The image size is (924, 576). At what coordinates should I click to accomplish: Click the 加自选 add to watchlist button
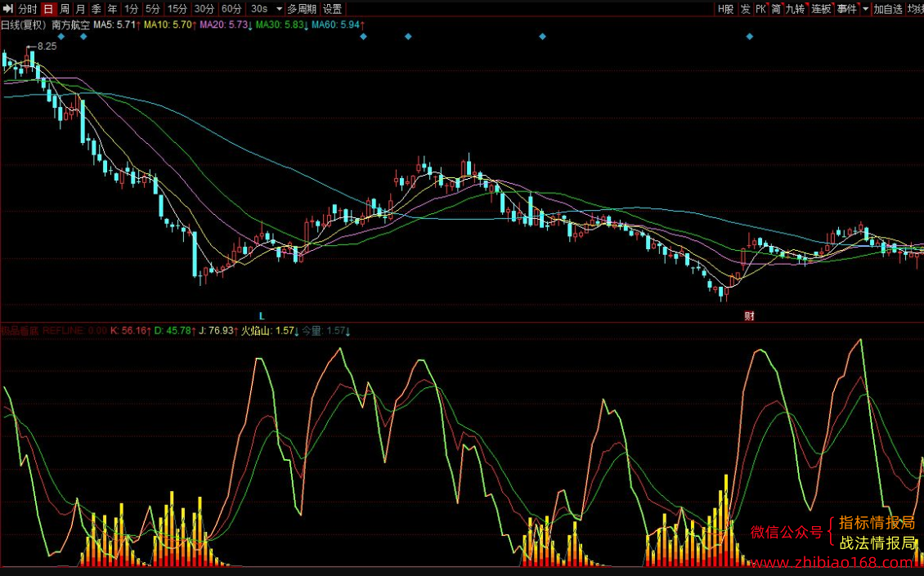point(887,9)
